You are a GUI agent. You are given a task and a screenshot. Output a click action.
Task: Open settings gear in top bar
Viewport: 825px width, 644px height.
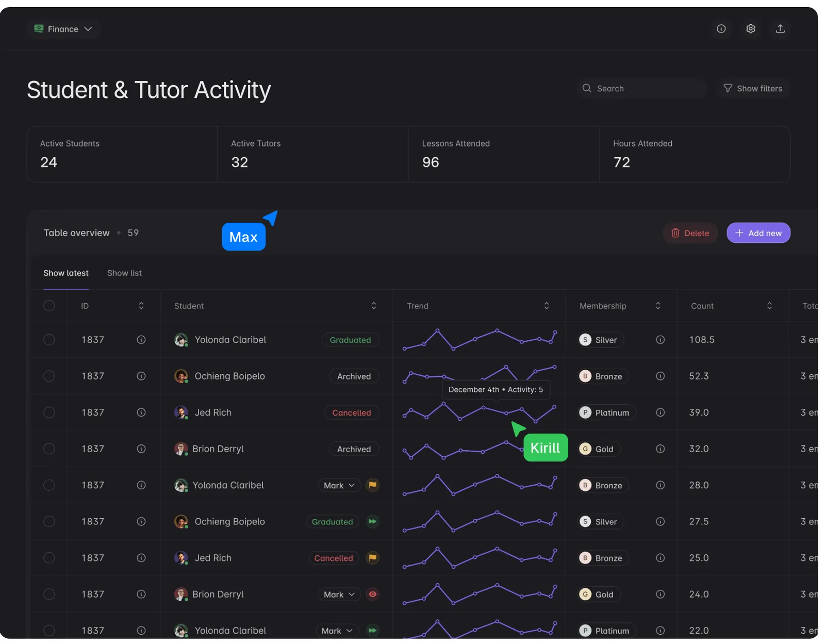pyautogui.click(x=751, y=29)
